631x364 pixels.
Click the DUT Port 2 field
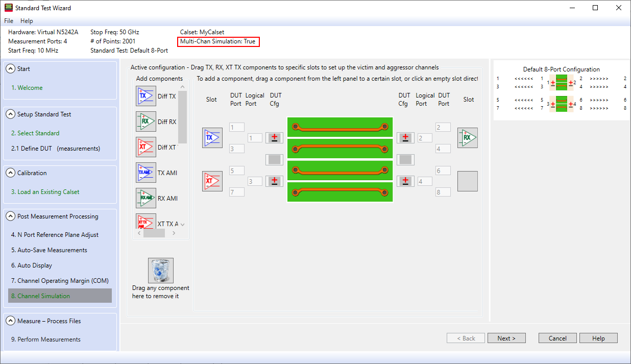pyautogui.click(x=443, y=127)
